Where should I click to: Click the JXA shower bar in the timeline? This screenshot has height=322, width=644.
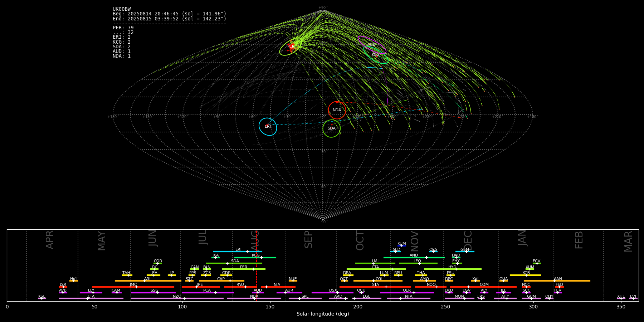click(x=216, y=258)
